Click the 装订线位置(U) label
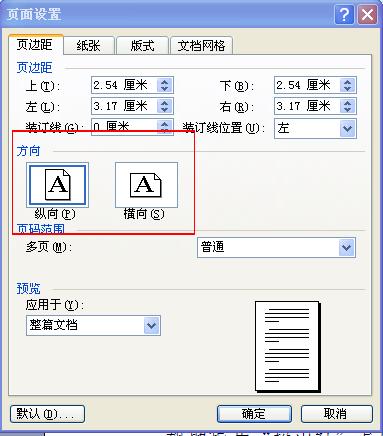Screen dimensions: 383x436 click(223, 128)
